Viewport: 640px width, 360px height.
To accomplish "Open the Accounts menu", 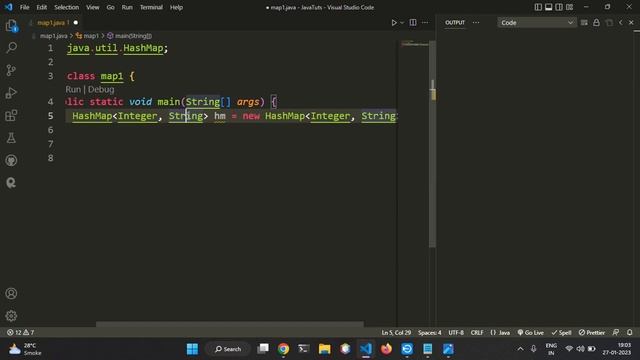I will click(x=11, y=293).
